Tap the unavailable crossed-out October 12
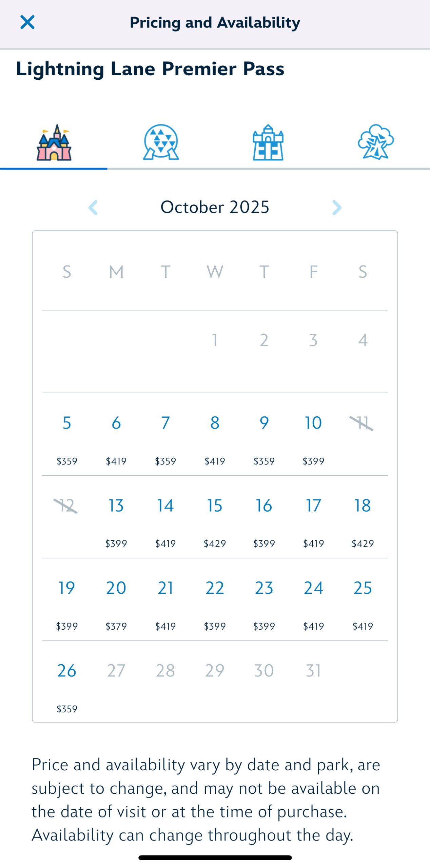Image resolution: width=430 pixels, height=868 pixels. click(x=66, y=506)
